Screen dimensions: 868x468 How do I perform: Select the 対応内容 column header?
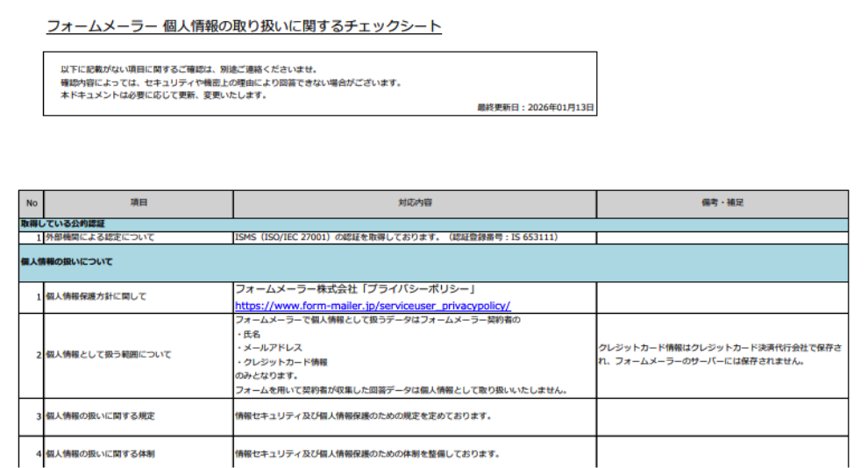(x=415, y=203)
